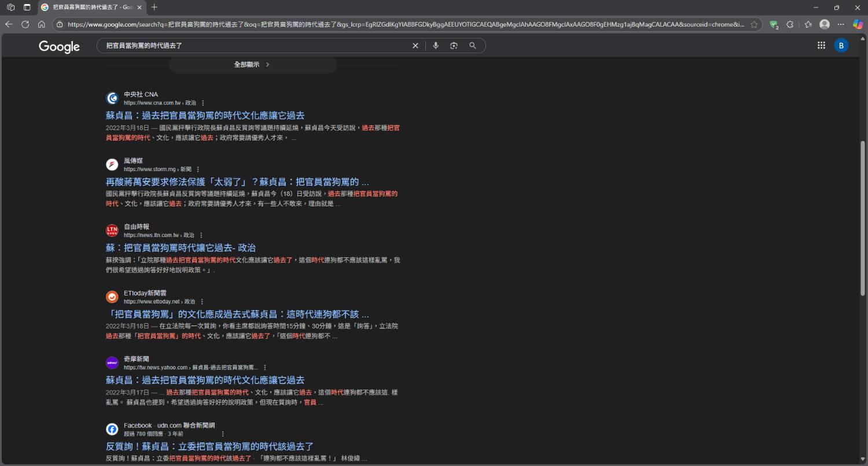Viewport: 868px width, 466px height.
Task: Close the Google search tab
Action: click(x=139, y=8)
